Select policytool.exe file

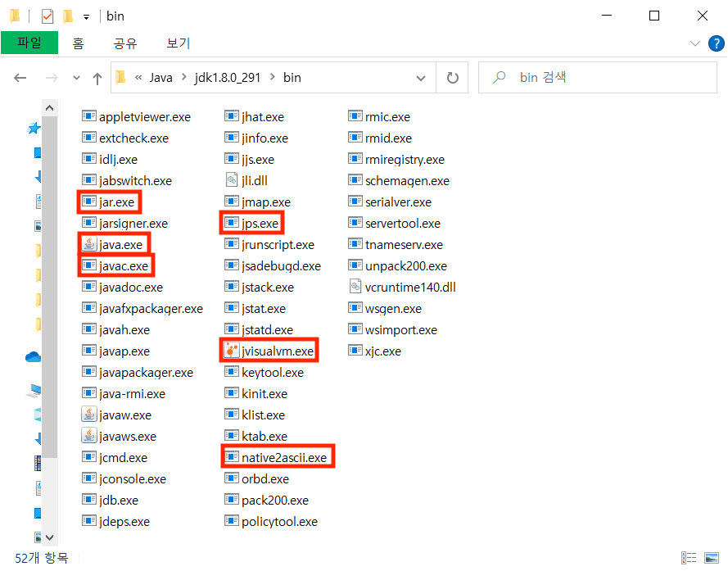point(271,521)
